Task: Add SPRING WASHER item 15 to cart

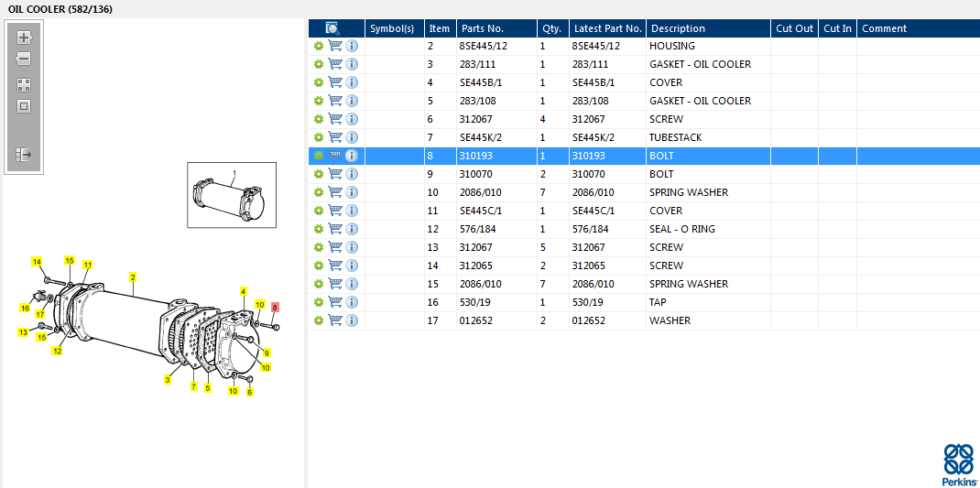Action: pos(335,284)
